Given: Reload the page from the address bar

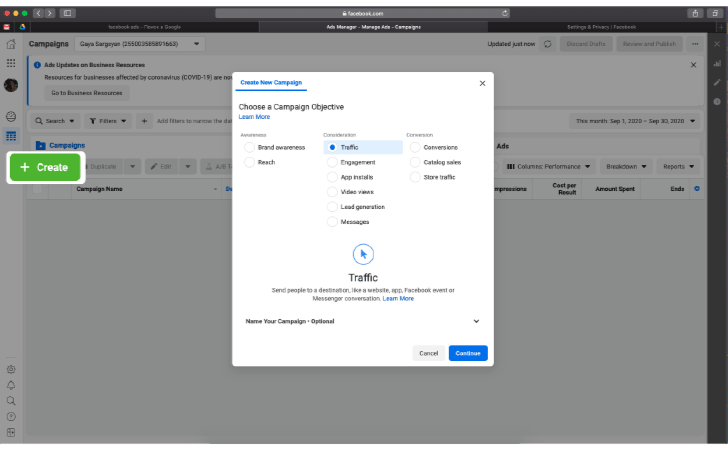Looking at the screenshot, I should [x=505, y=13].
